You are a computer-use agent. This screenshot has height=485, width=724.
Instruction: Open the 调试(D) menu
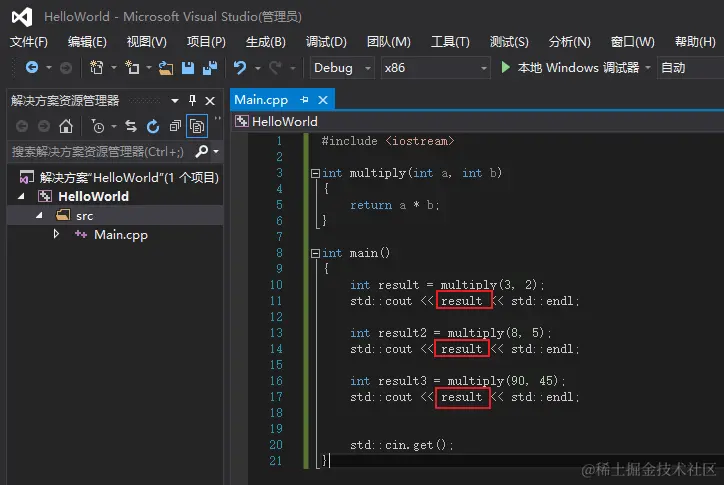(326, 42)
